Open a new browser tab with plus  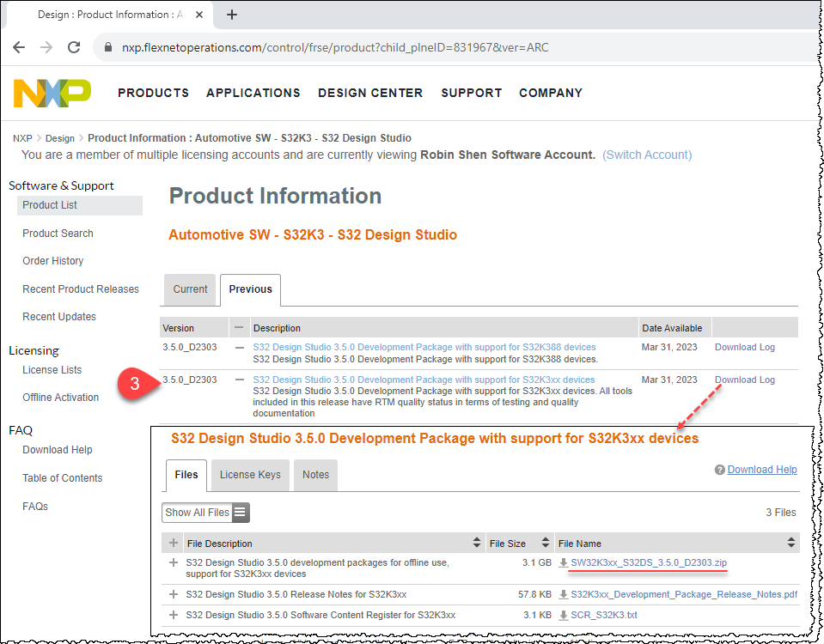(232, 15)
